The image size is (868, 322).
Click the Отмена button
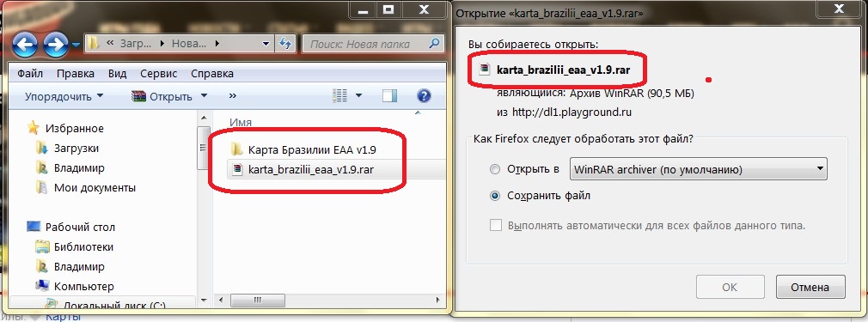click(x=810, y=287)
